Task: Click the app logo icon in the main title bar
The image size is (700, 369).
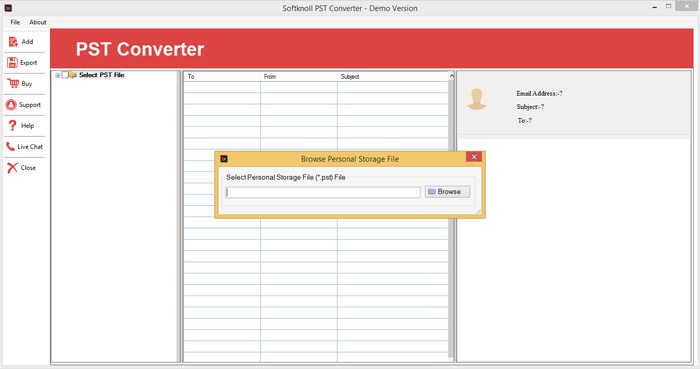Action: coord(8,8)
